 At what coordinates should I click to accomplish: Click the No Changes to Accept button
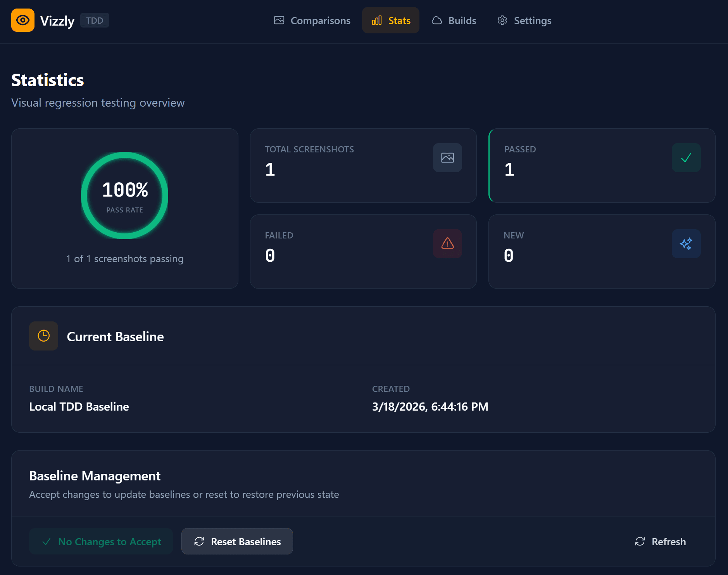tap(101, 542)
